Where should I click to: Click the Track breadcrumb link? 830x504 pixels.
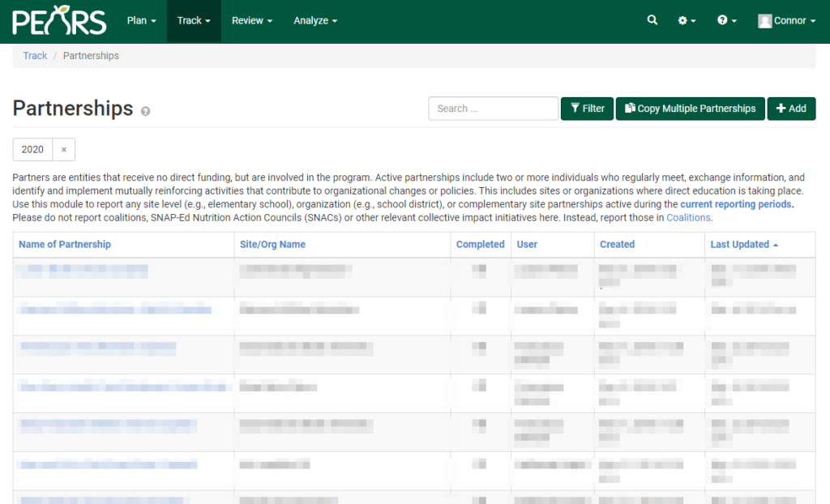point(35,56)
